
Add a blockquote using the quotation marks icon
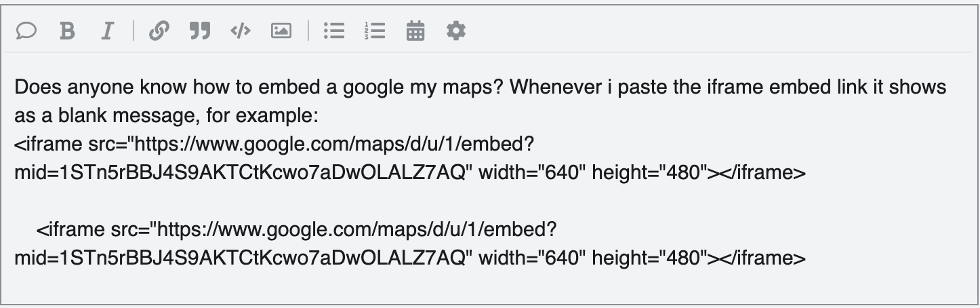click(x=199, y=31)
